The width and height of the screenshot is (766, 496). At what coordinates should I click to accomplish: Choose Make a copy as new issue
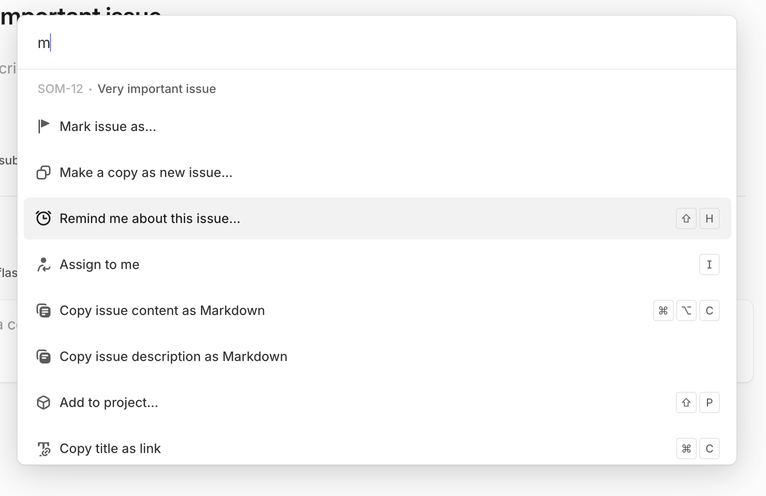point(146,172)
